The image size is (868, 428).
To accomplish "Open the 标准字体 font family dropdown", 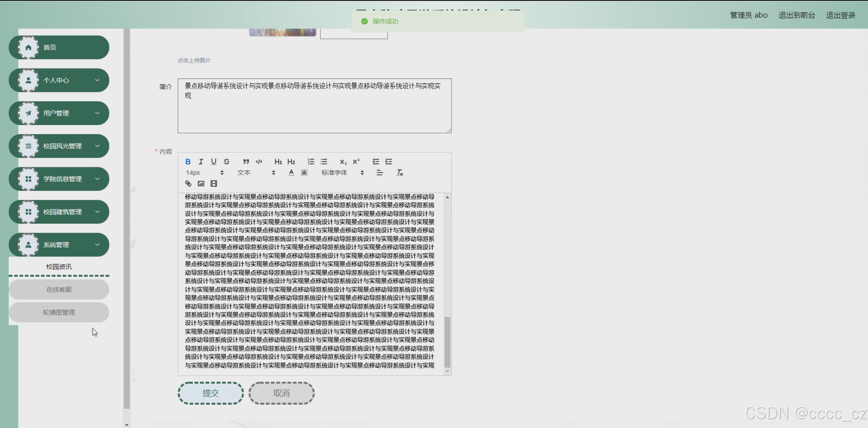I will click(342, 173).
